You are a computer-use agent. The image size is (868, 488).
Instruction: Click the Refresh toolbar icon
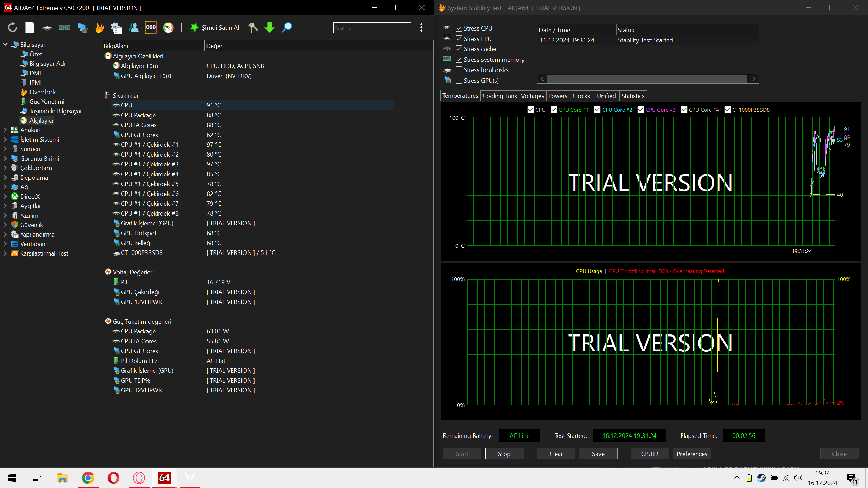(13, 27)
